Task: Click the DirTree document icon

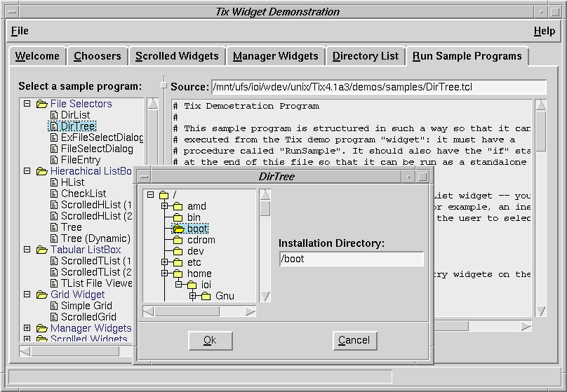Action: coord(54,126)
